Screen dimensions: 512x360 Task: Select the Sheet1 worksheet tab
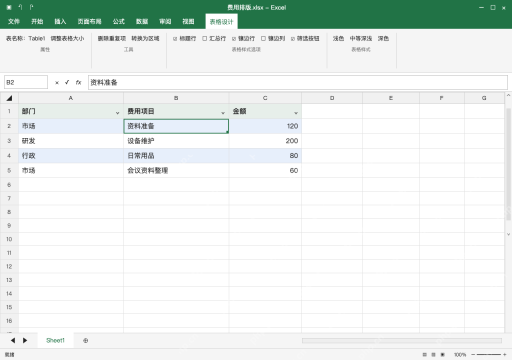(55, 340)
